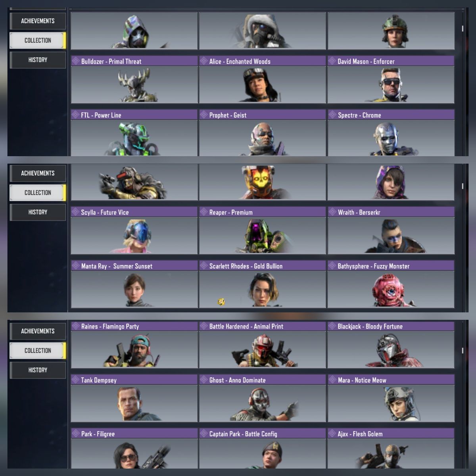Click the scrollbar handle in top panel
476x476 pixels.
[463, 29]
